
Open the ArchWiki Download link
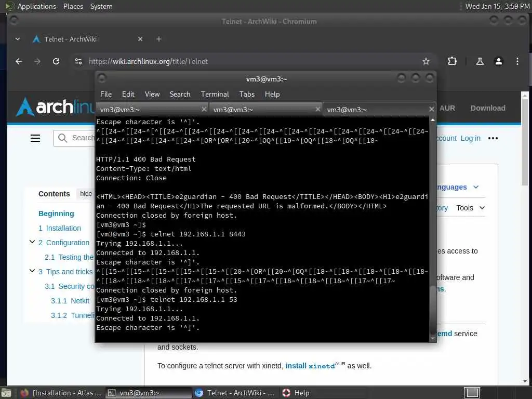pyautogui.click(x=487, y=108)
